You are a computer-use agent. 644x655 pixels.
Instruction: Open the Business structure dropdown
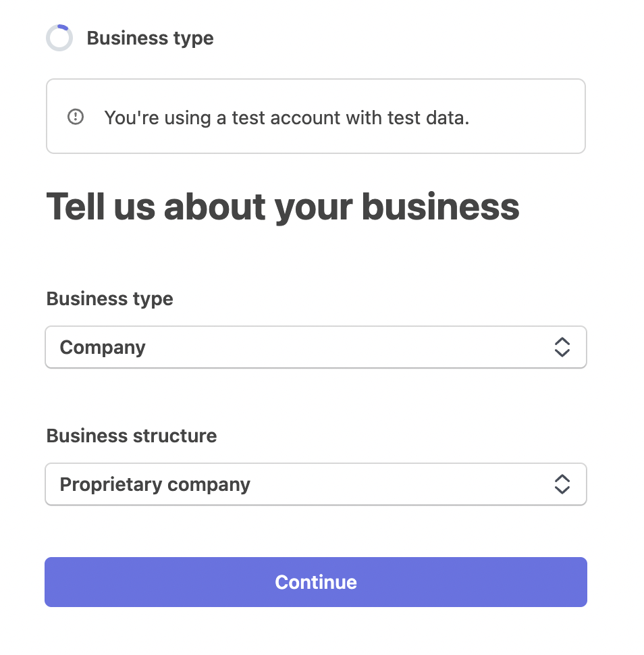point(316,484)
